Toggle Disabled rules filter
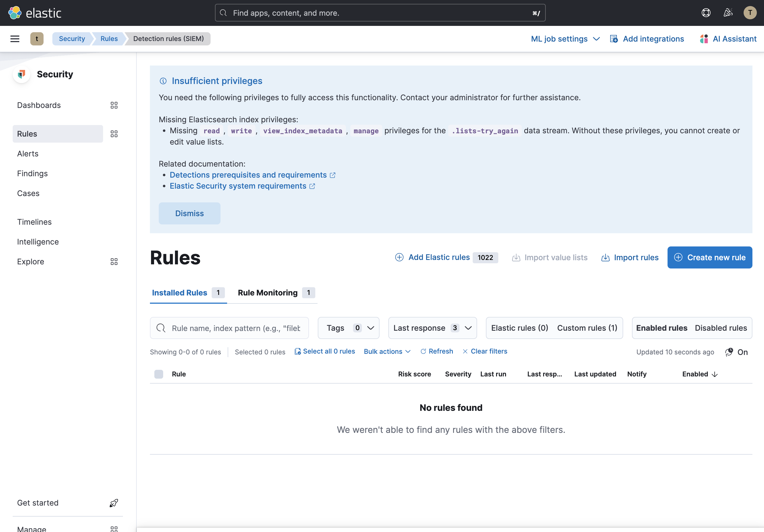Viewport: 764px width, 532px height. [x=721, y=328]
